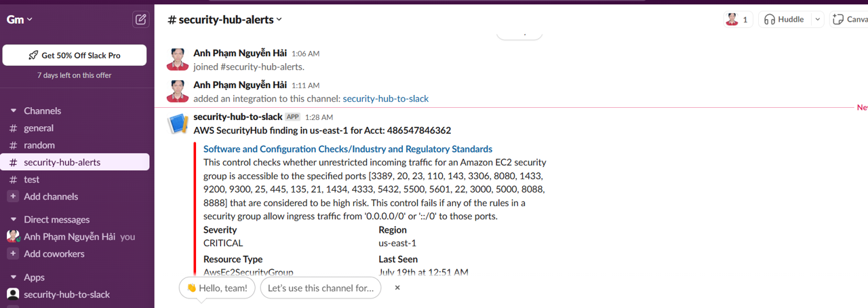This screenshot has width=868, height=308.
Task: Dismiss suggested messages with the X icon
Action: tap(397, 288)
